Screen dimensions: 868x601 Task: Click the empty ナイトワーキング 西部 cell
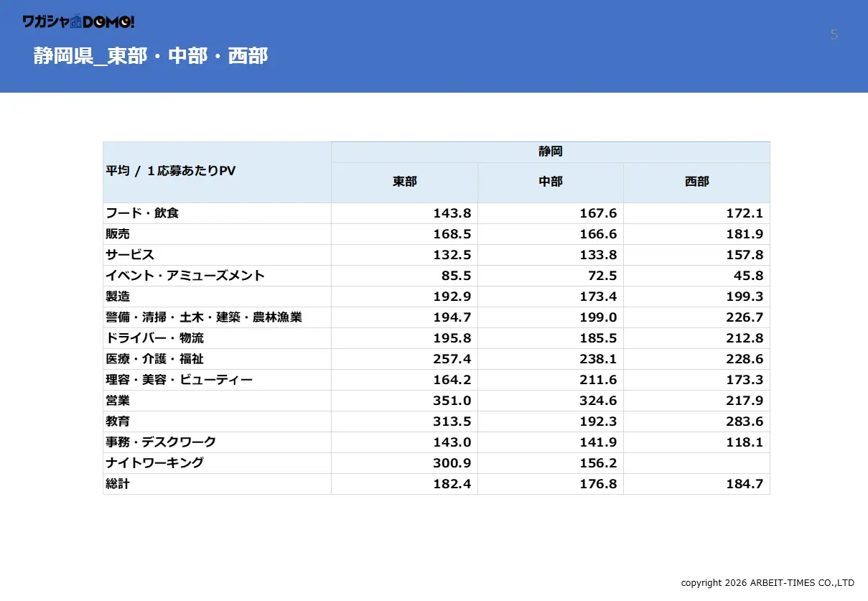pyautogui.click(x=696, y=463)
